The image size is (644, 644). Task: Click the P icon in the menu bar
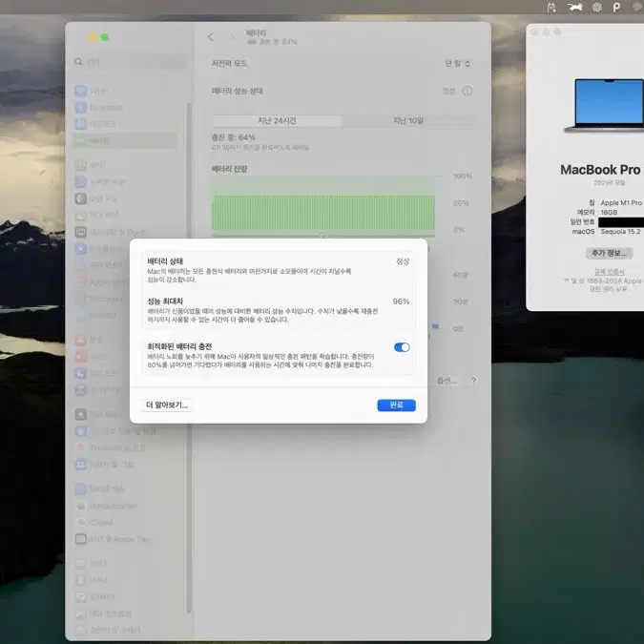tap(616, 7)
